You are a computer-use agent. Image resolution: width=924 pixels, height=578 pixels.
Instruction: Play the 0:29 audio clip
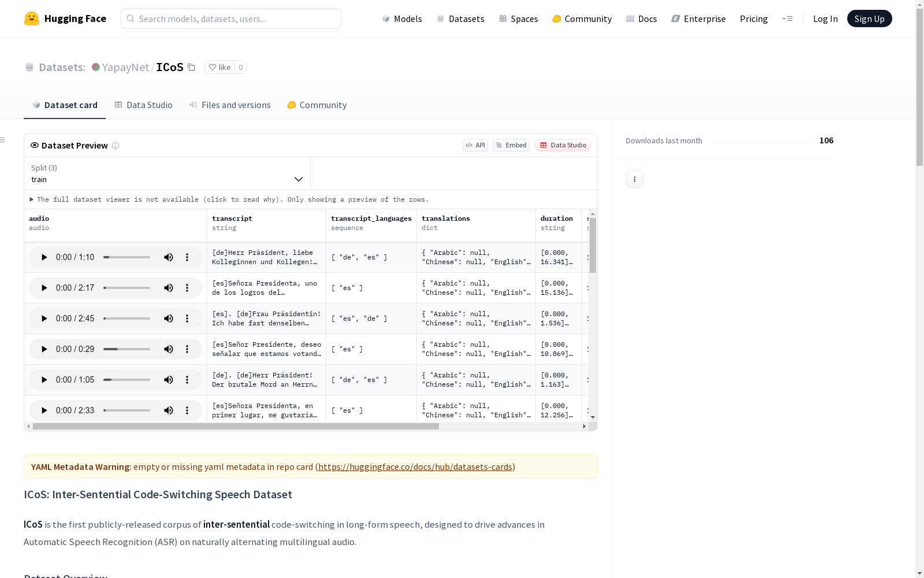click(44, 349)
